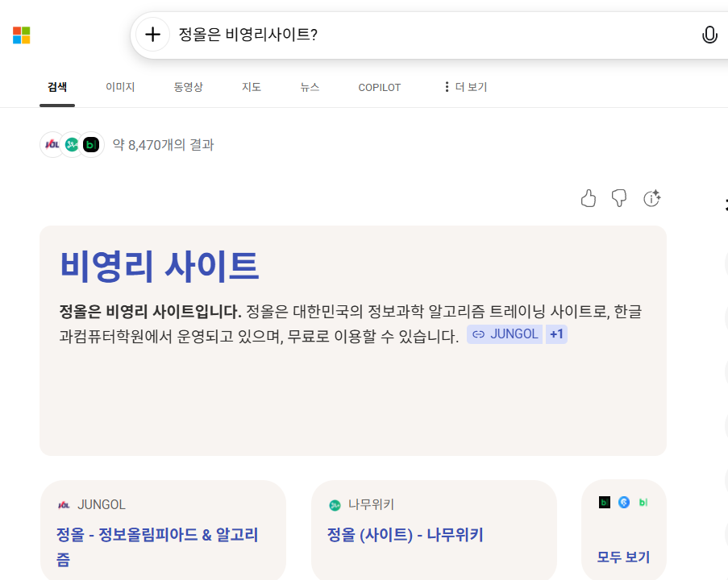Viewport: 728px width, 580px height.
Task: Switch to the 이미지 tab
Action: (120, 87)
